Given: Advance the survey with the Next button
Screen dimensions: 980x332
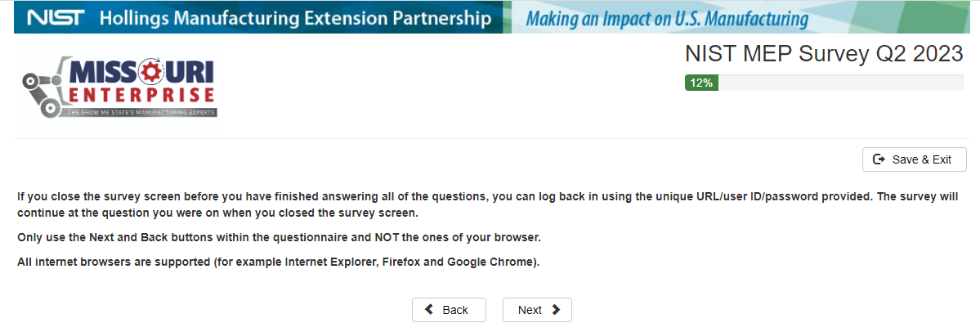Looking at the screenshot, I should click(537, 310).
